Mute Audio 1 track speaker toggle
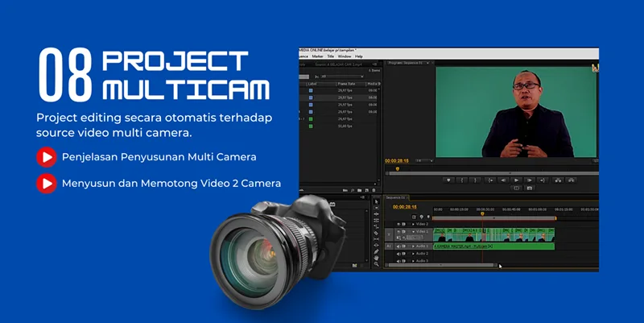 pos(397,246)
